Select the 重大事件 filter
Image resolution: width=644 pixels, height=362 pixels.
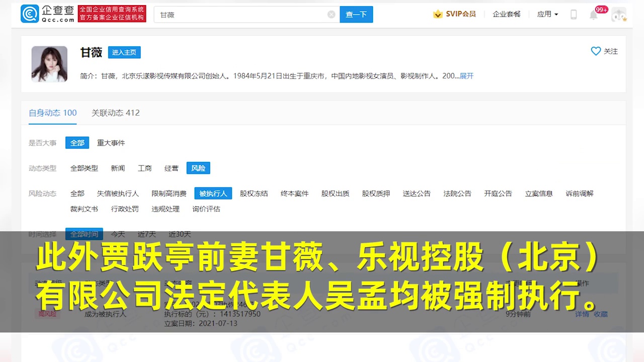point(111,143)
